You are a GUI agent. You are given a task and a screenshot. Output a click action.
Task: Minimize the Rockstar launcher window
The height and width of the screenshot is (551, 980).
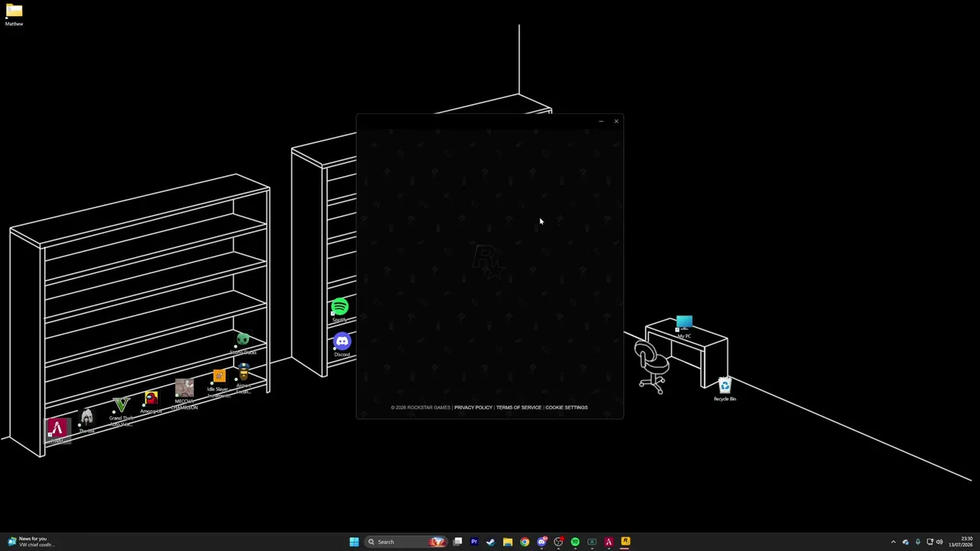coord(601,121)
